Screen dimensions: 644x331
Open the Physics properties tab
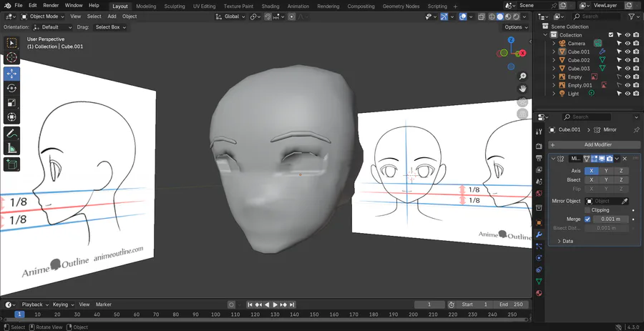point(540,258)
